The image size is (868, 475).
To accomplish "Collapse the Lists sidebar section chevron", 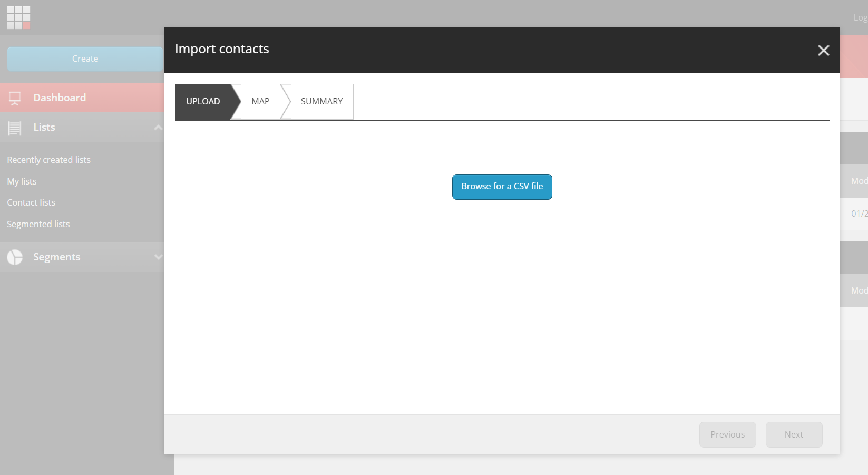I will point(158,127).
